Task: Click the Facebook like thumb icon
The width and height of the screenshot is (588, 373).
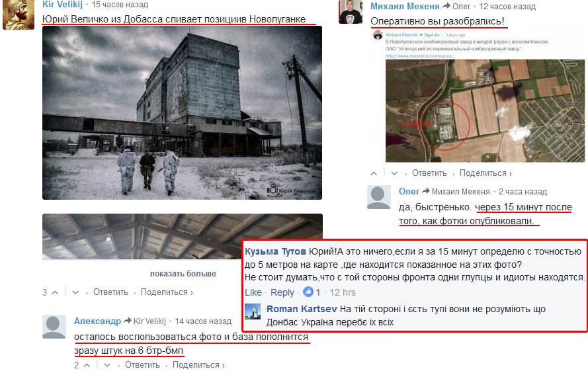Action: tap(308, 292)
